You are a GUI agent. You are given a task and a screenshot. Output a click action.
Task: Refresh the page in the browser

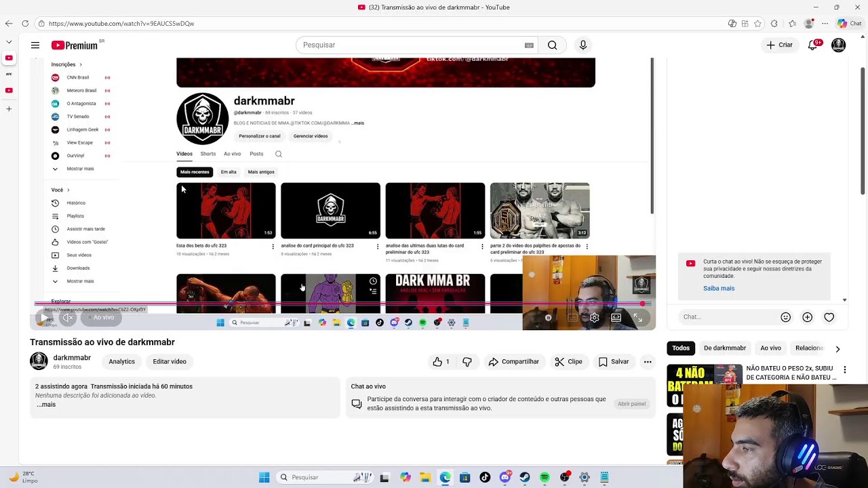click(25, 24)
